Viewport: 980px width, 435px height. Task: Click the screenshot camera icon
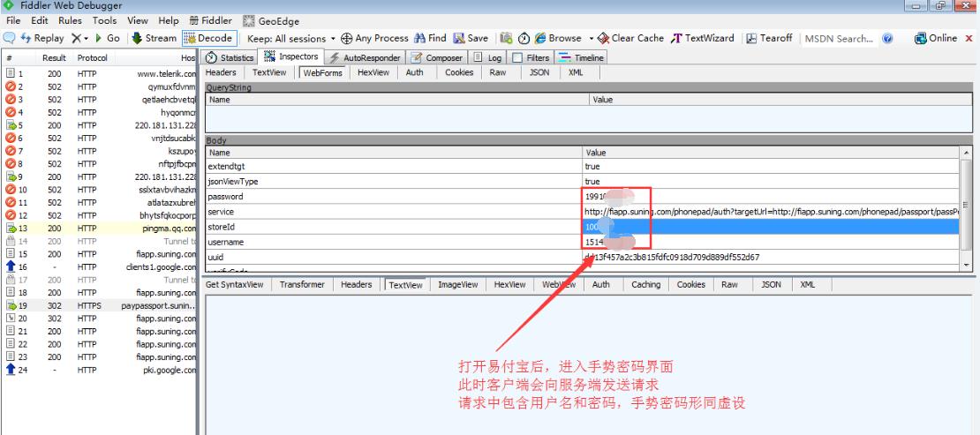(x=506, y=38)
